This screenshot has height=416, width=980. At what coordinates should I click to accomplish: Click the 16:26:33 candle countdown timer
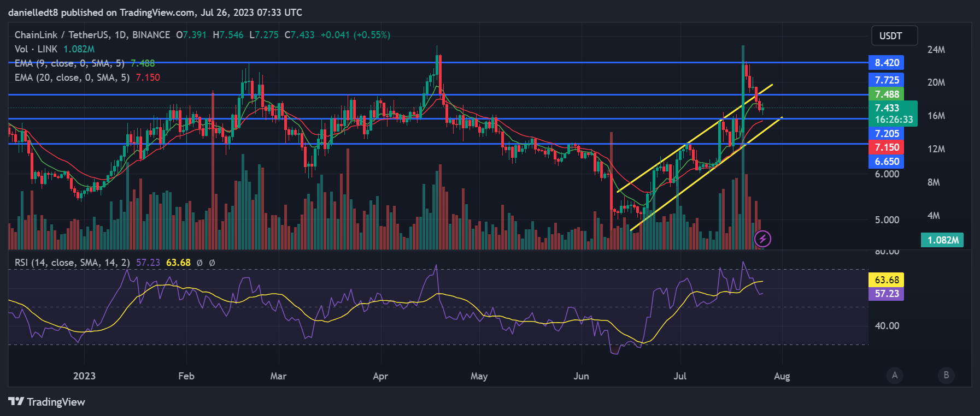point(894,120)
